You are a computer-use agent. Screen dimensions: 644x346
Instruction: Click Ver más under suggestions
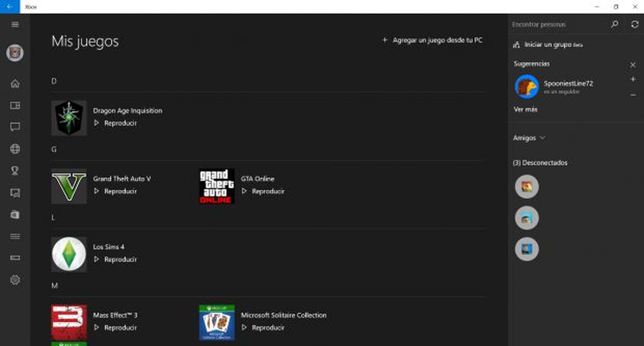pyautogui.click(x=525, y=109)
